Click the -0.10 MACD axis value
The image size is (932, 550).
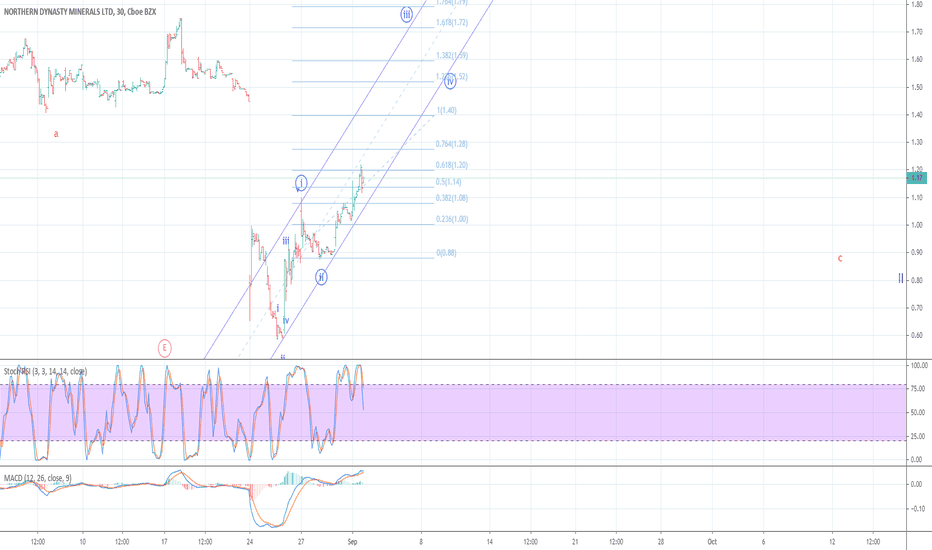click(917, 508)
